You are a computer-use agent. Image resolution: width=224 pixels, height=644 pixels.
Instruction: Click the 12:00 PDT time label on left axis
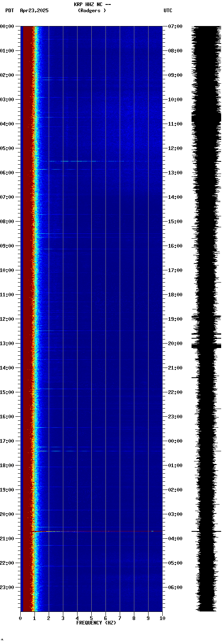click(x=7, y=319)
